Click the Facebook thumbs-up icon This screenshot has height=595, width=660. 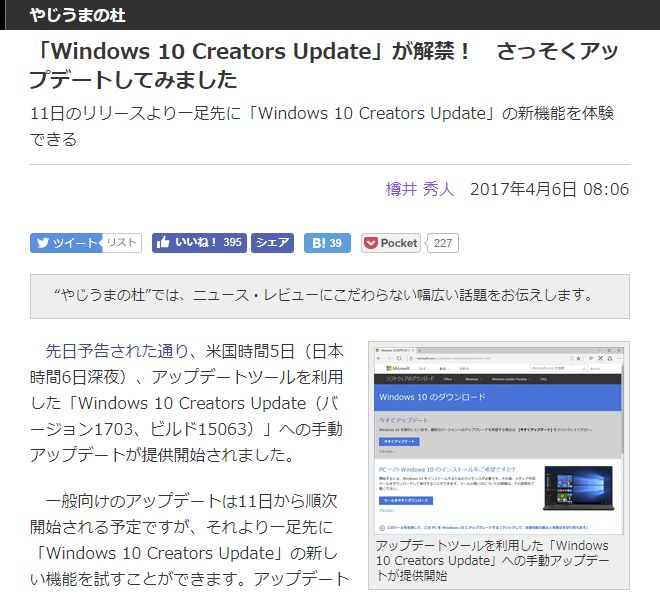point(163,242)
